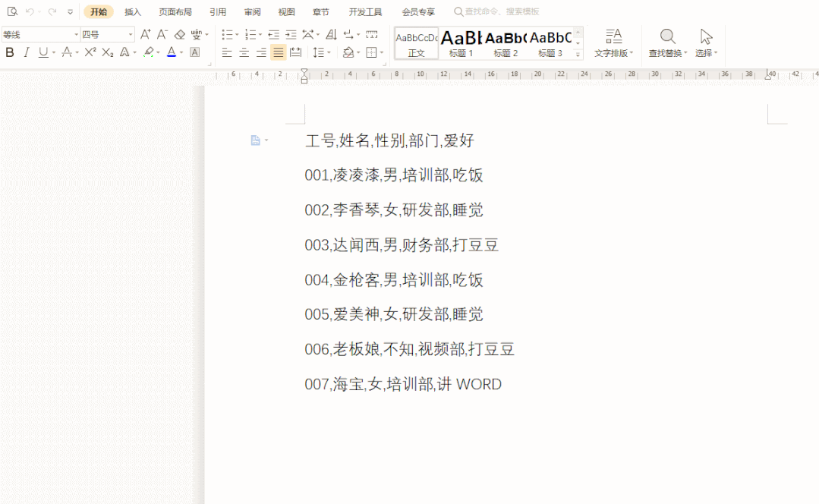Screen dimensions: 819x504
Task: Open the font name dropdown
Action: click(76, 35)
